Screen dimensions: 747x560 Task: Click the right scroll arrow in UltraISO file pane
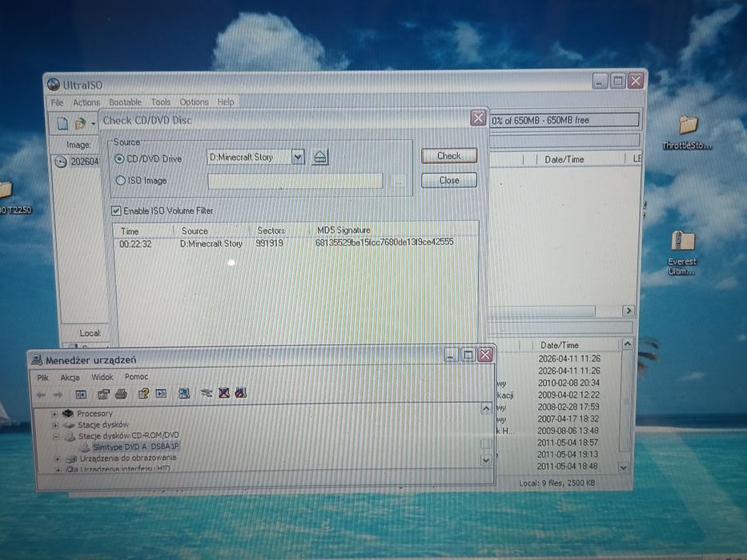[x=629, y=311]
